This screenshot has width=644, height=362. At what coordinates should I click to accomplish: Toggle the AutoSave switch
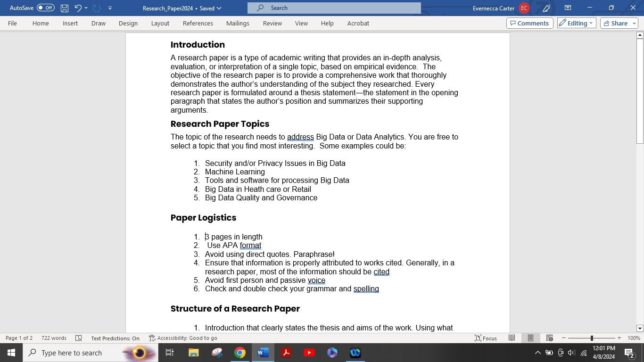tap(46, 8)
